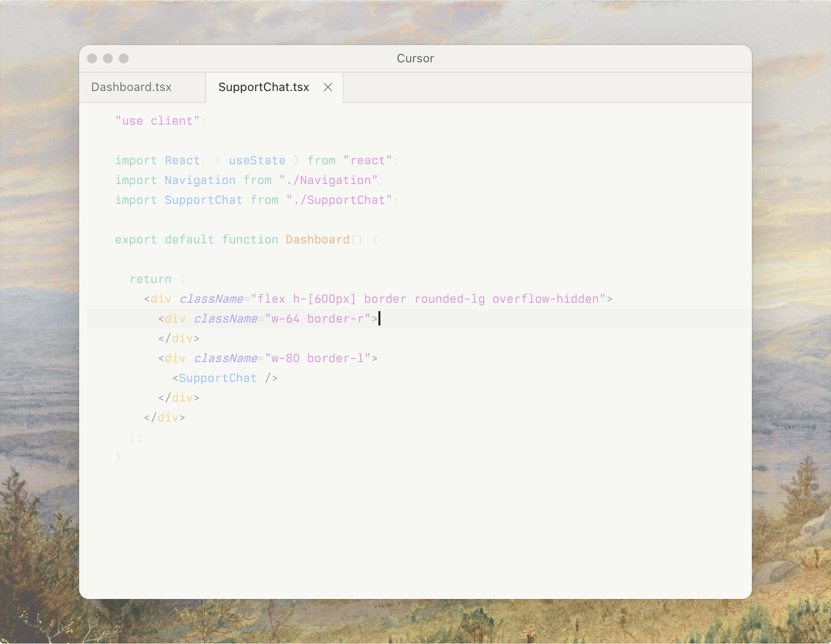Place the caret in the "use client" directive
This screenshot has height=644, width=831.
[x=157, y=121]
